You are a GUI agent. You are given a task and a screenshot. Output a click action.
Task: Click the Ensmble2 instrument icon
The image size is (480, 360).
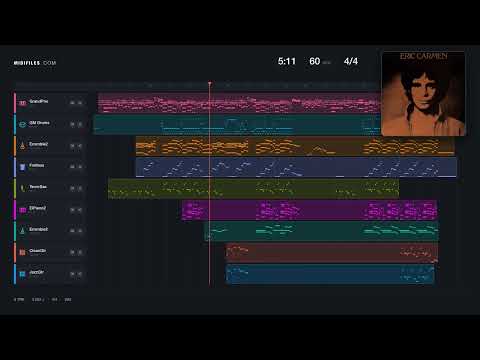click(22, 146)
